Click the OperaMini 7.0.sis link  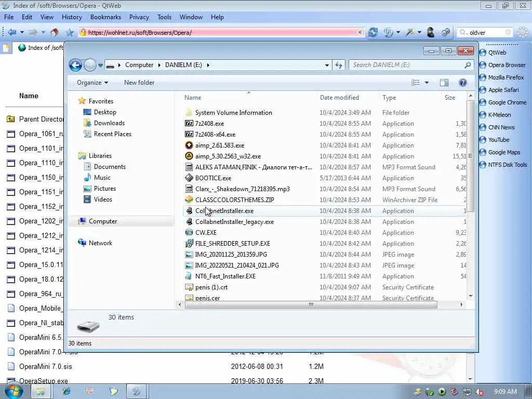[46, 366]
